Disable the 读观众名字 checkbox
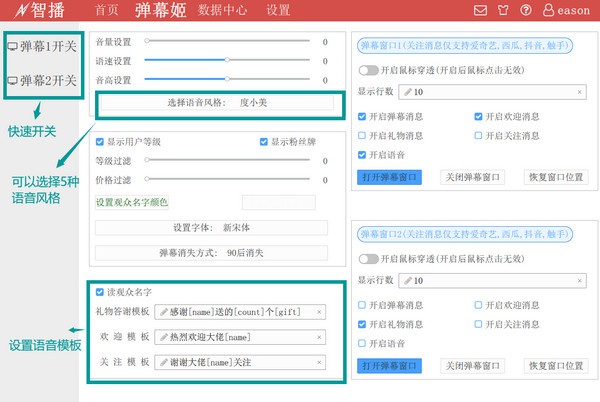The width and height of the screenshot is (600, 402). 99,292
